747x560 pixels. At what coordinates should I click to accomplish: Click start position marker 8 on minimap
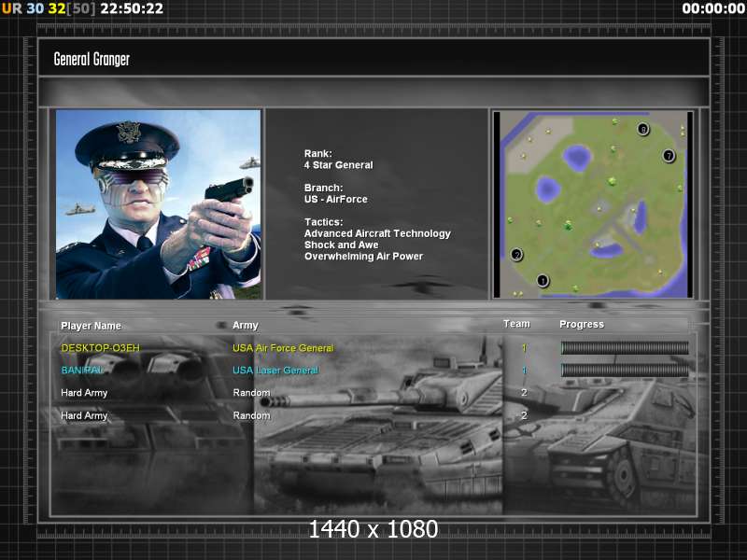click(x=643, y=129)
